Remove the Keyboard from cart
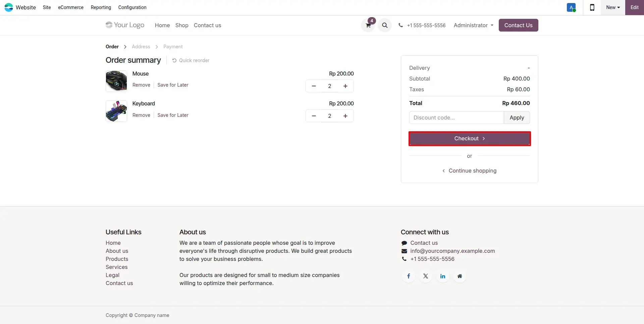Viewport: 644px width, 324px height. click(141, 115)
